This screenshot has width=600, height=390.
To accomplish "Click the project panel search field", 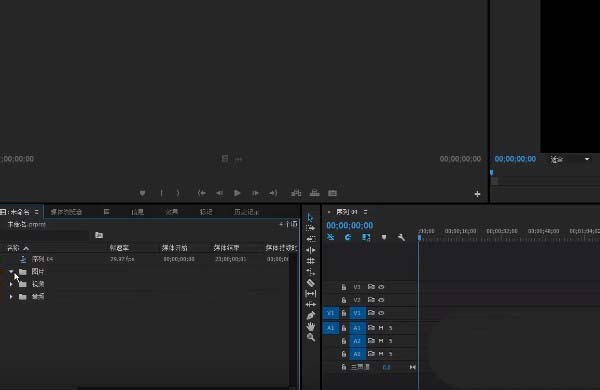I will (45, 235).
